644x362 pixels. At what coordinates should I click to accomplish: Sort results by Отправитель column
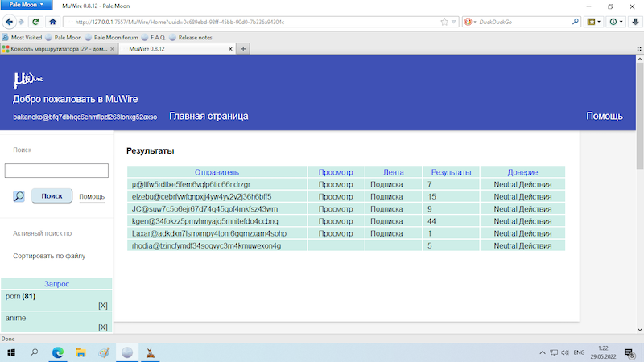pos(217,172)
